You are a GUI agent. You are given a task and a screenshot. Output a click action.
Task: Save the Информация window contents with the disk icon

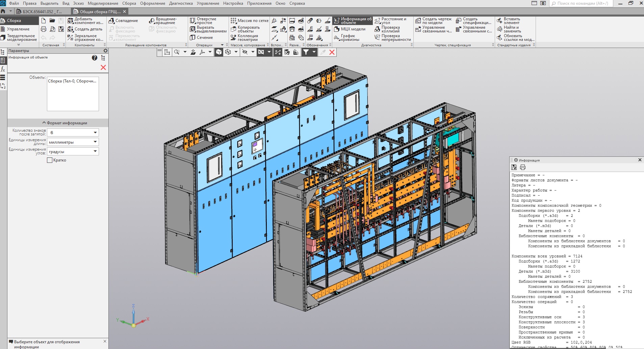click(514, 167)
